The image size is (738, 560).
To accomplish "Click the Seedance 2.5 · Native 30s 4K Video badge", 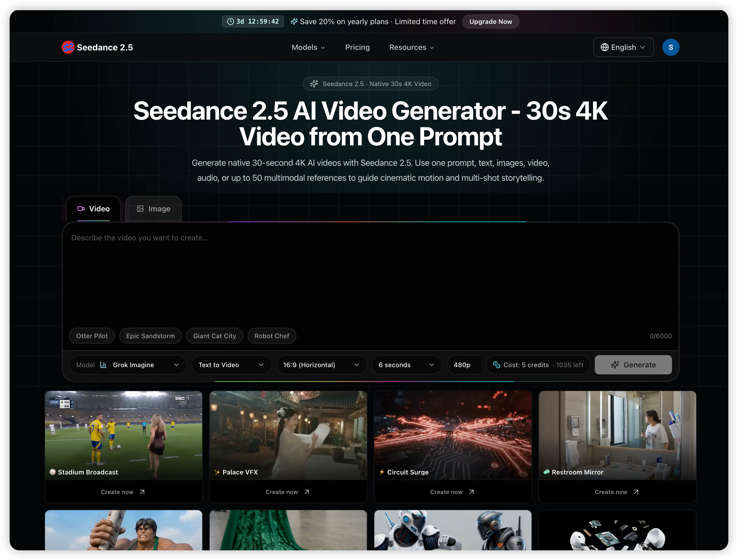I will pyautogui.click(x=370, y=84).
